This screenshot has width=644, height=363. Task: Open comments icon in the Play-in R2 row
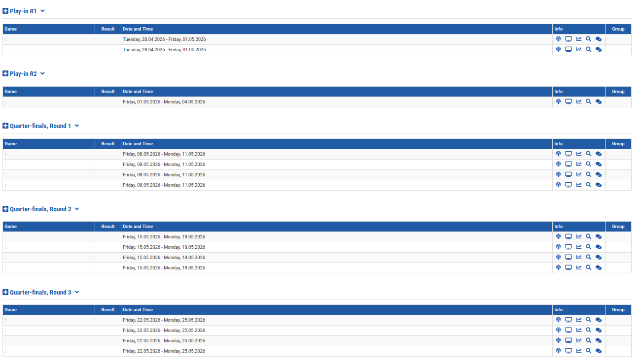[x=598, y=102]
